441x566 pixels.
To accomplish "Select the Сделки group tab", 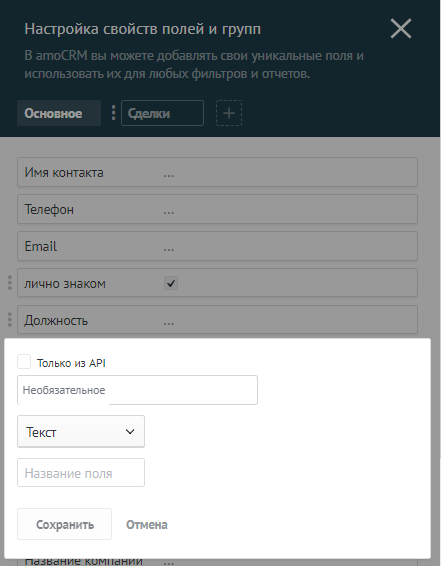I will coord(162,113).
